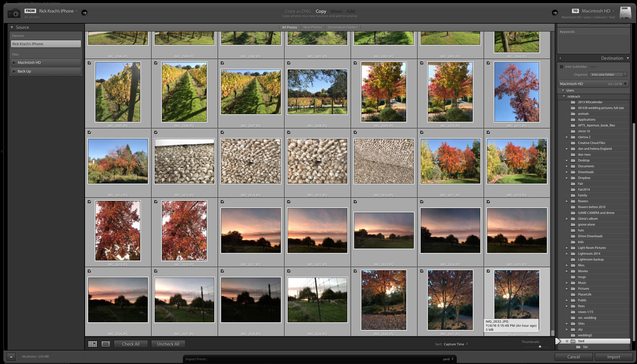Click the folder icon for Yard
This screenshot has width=637, height=364.
573,341
